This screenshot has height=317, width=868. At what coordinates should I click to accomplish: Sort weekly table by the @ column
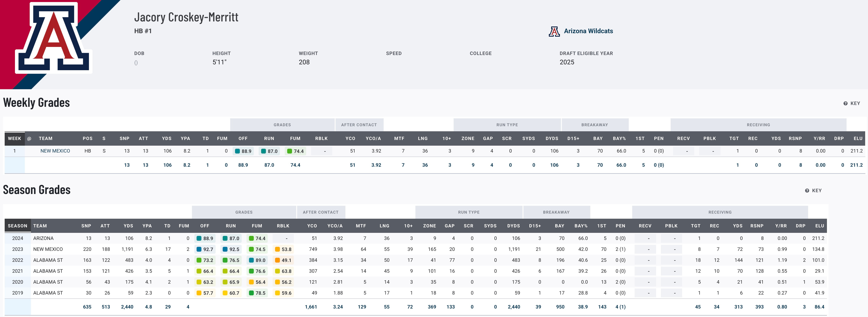[29, 139]
